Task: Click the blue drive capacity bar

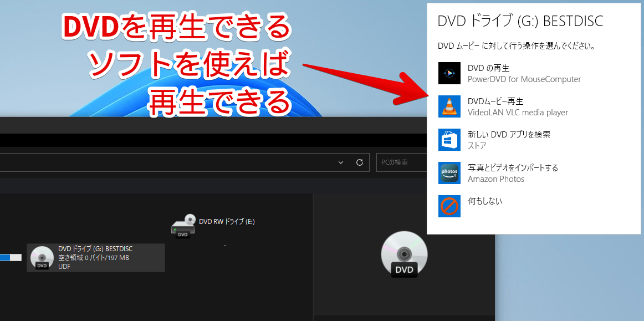Action: 11,258
